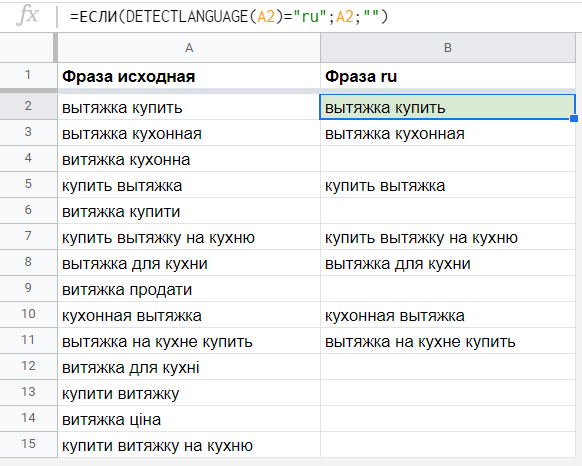Select cell B7 'купить вытяжку на кухню'
The width and height of the screenshot is (582, 466).
(448, 237)
